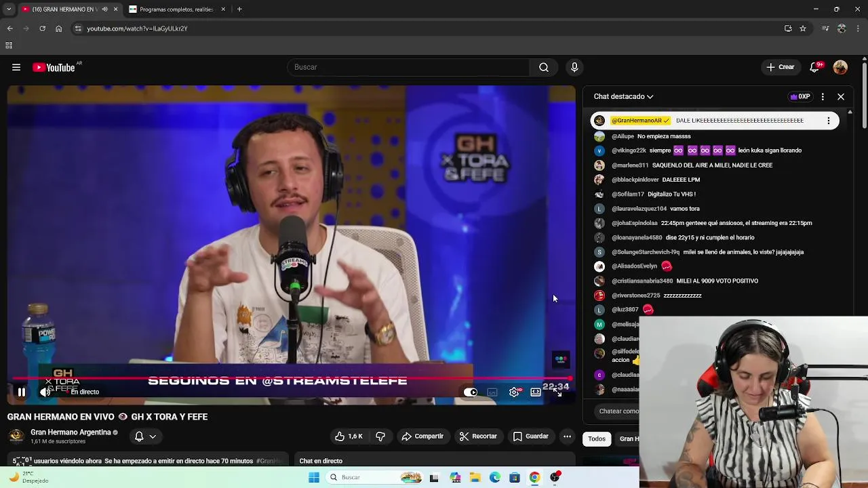Share the video via Compartir
Screen dimensions: 868x488
coord(422,436)
